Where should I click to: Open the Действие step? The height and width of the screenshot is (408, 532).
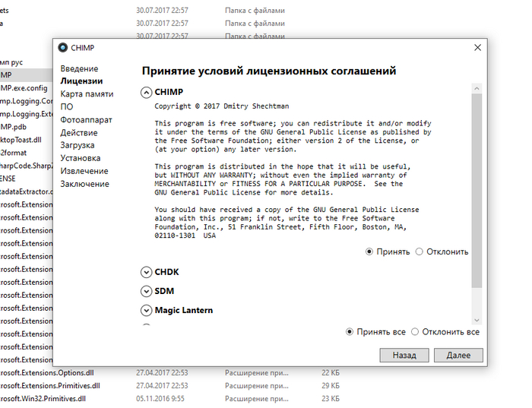79,133
